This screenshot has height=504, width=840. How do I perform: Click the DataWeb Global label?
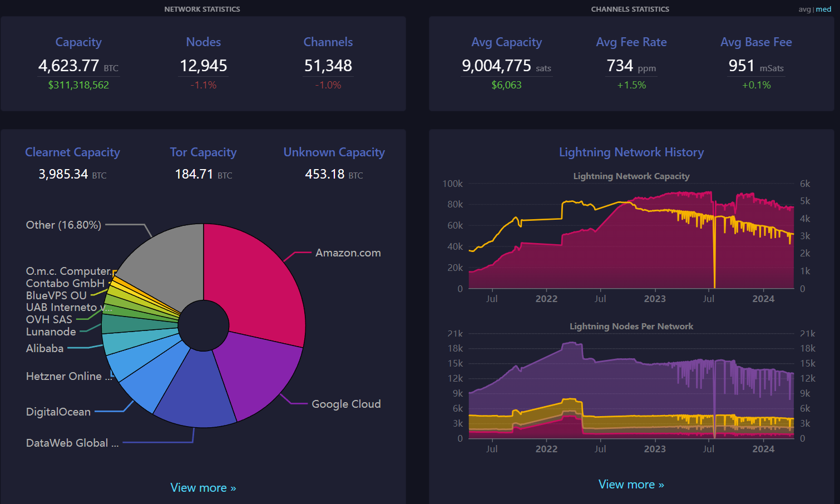pyautogui.click(x=72, y=443)
